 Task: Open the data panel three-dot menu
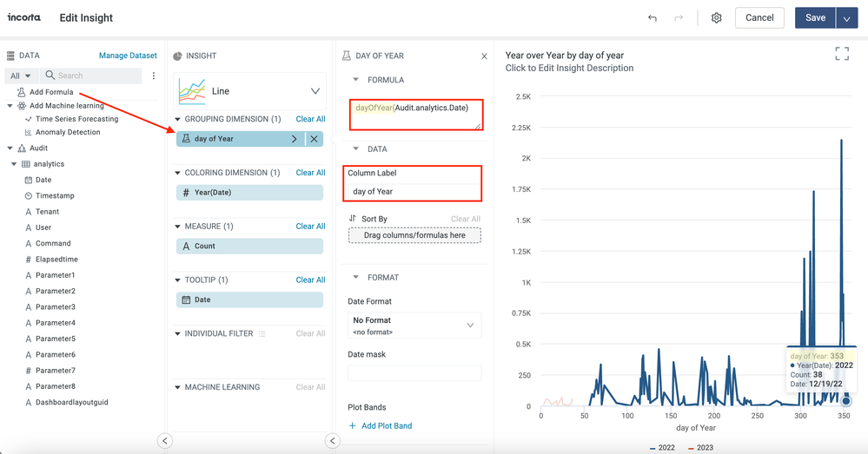tap(154, 76)
